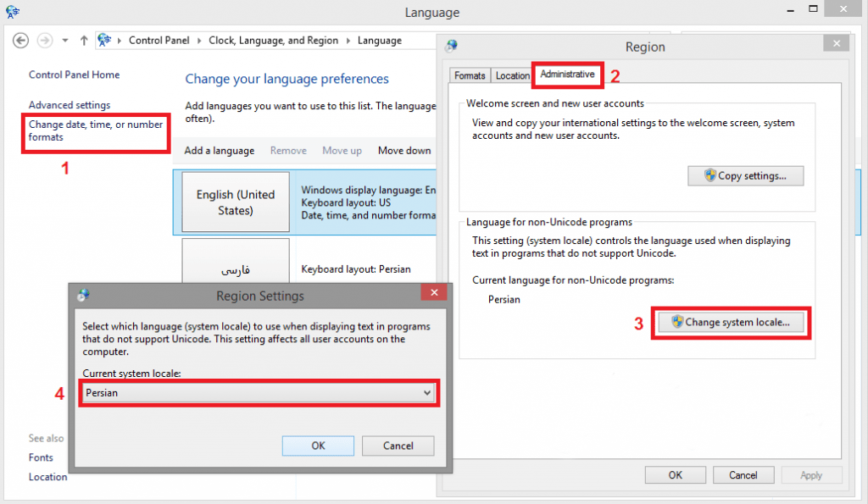The width and height of the screenshot is (868, 504).
Task: Click the Region Settings dialog globe icon
Action: pyautogui.click(x=84, y=296)
